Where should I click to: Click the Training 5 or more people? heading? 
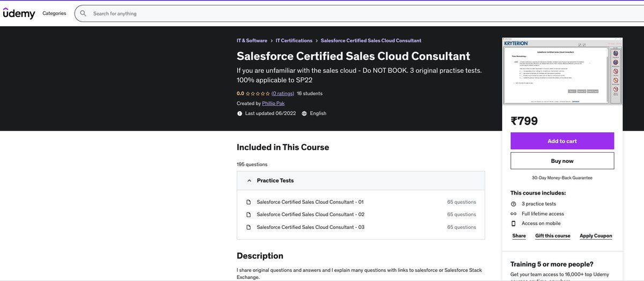click(x=552, y=264)
